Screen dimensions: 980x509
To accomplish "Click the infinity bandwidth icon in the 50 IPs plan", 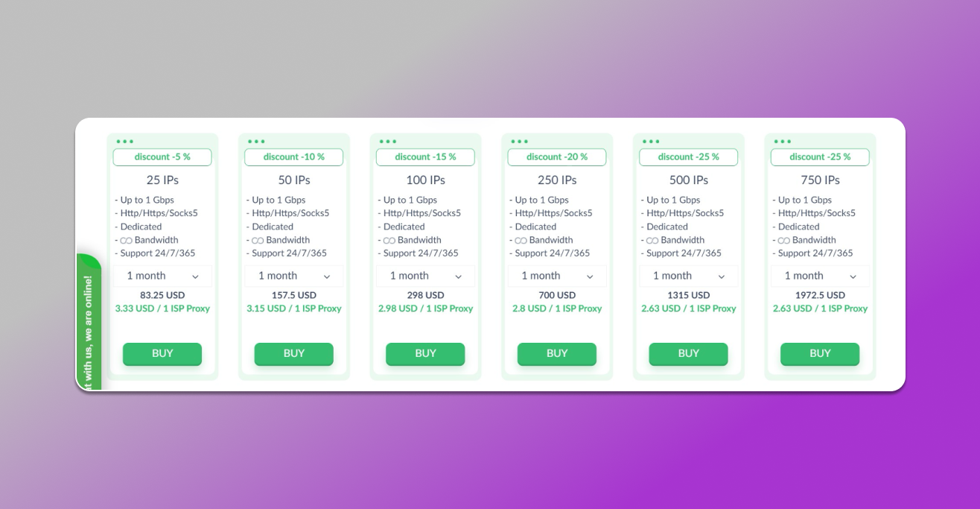I will [x=258, y=241].
